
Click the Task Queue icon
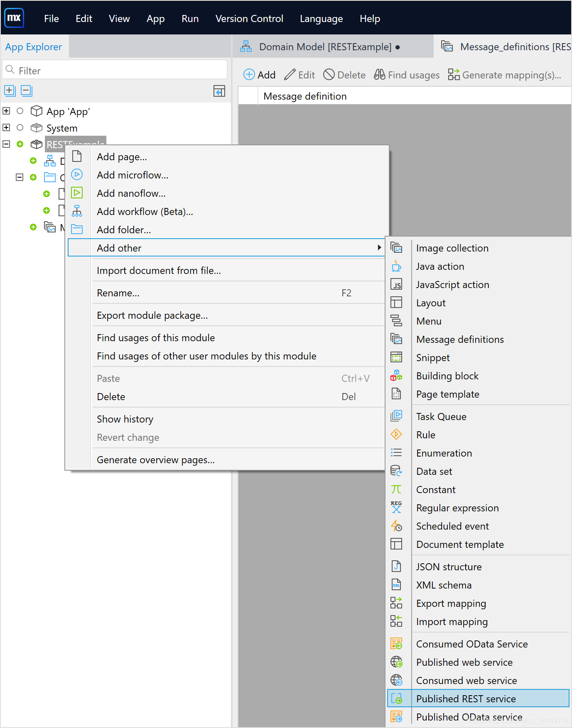click(396, 416)
